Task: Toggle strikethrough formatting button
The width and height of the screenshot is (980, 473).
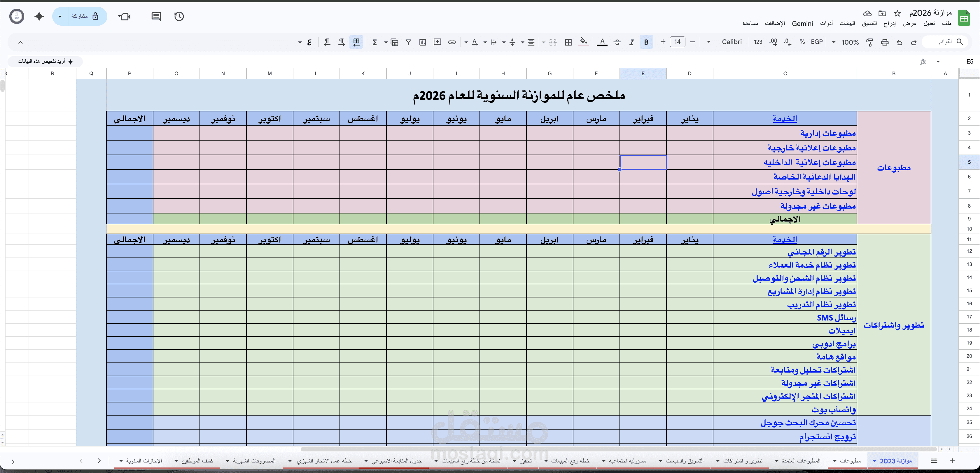Action: (617, 42)
